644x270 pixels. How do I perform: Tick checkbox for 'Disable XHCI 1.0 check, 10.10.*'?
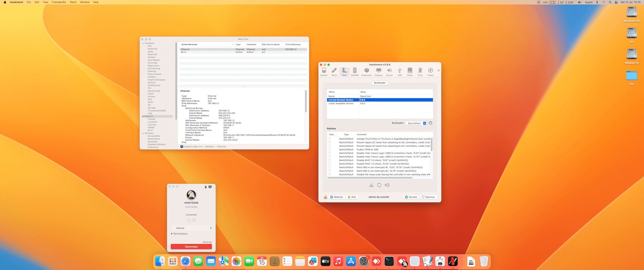(x=329, y=164)
